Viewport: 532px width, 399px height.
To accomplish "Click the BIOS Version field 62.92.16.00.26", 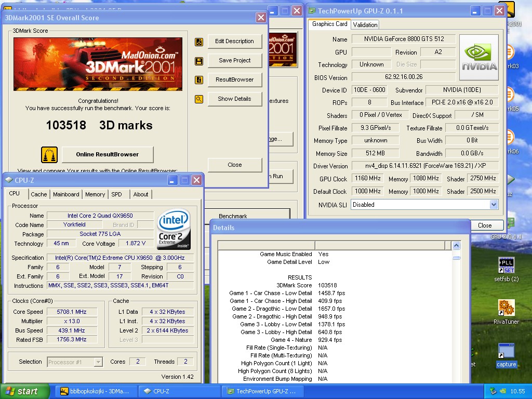I will point(404,77).
